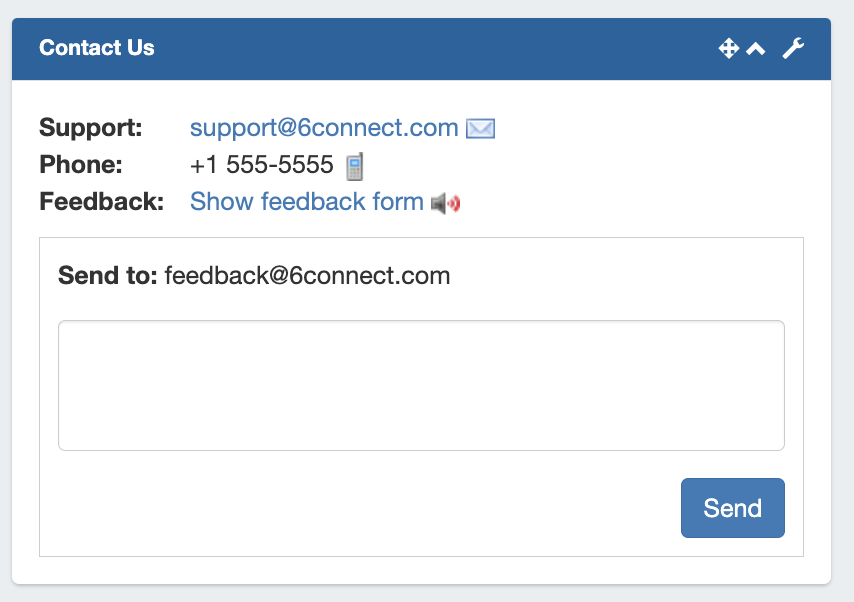Click the empty area right of the megaphone icon
The height and width of the screenshot is (602, 854).
pos(630,202)
